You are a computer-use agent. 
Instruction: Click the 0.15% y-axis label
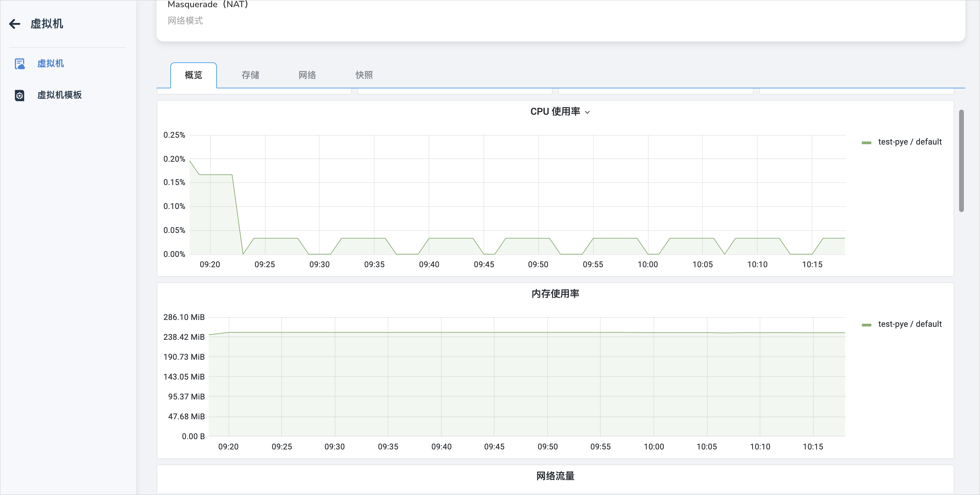[174, 183]
